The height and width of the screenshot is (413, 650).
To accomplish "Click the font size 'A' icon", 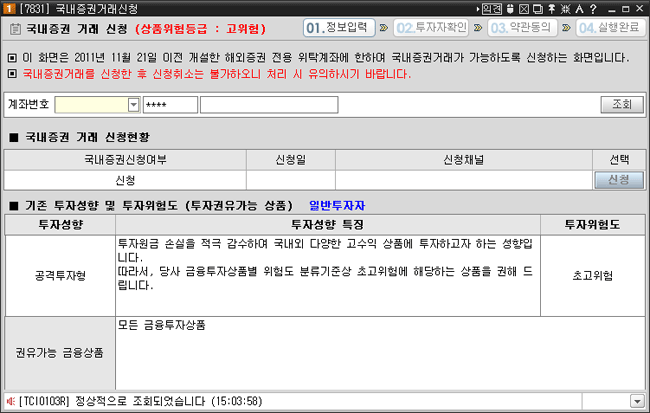I will point(578,8).
